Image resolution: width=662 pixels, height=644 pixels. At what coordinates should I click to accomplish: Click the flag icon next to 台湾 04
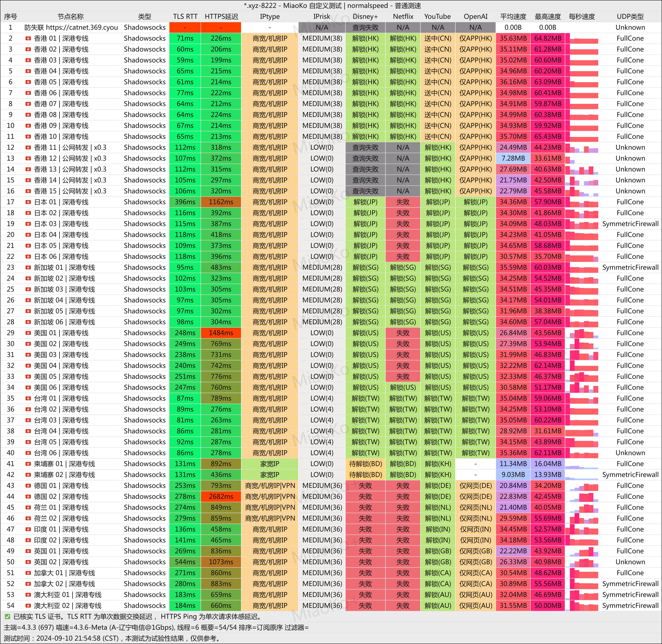[x=28, y=431]
